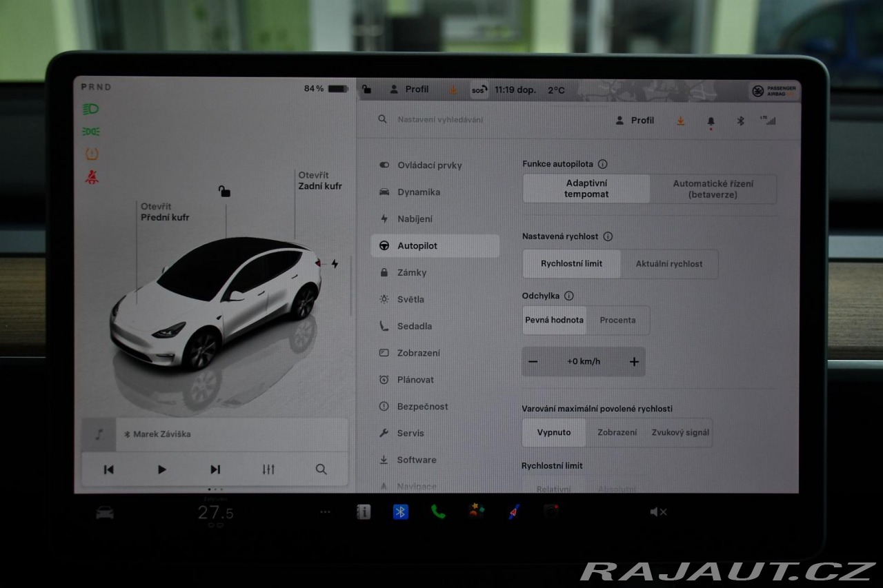
Task: Open the Profil dropdown in top bar
Action: [410, 90]
